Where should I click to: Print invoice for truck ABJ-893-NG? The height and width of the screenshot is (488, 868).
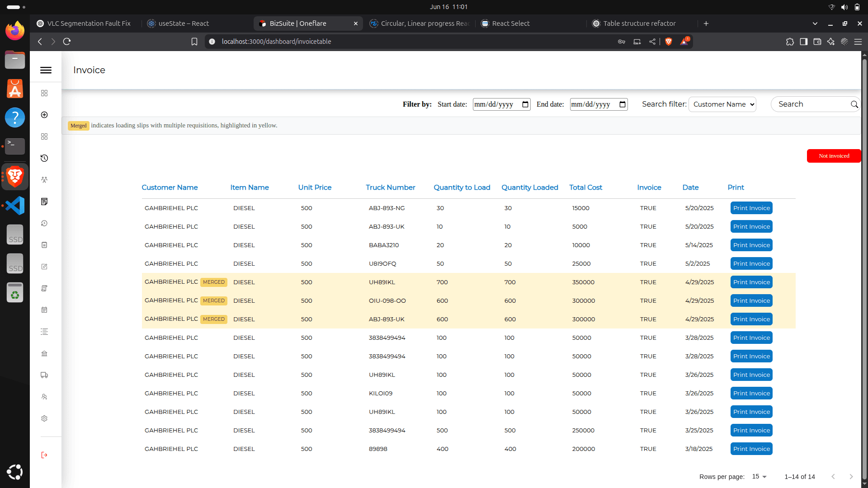tap(751, 208)
